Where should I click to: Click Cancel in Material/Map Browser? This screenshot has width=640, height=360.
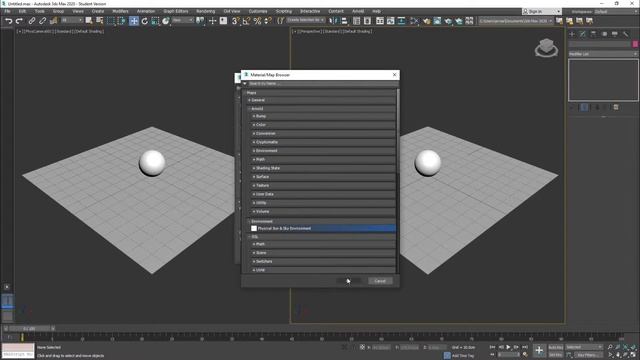tap(380, 281)
